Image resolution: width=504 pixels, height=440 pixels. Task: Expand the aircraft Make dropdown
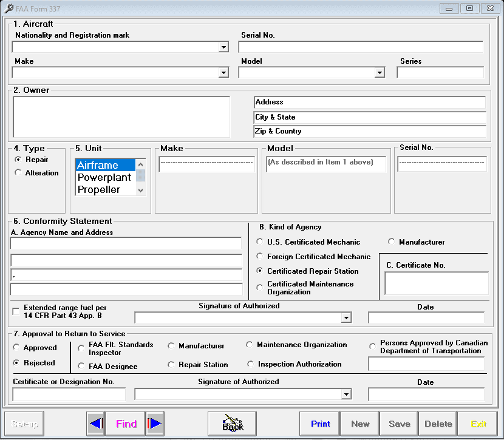tap(223, 73)
